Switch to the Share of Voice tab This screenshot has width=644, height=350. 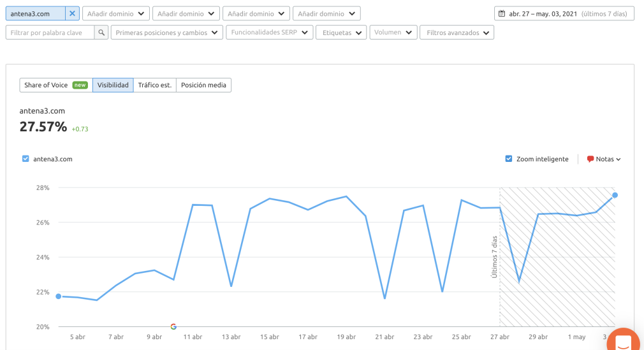pyautogui.click(x=55, y=85)
